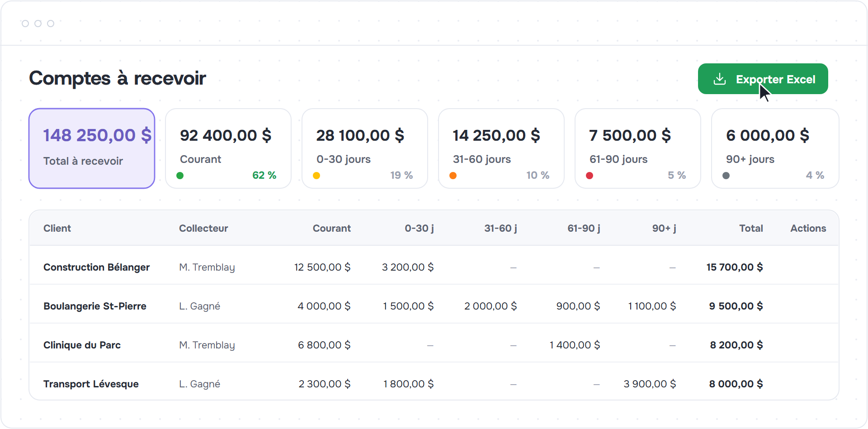Viewport: 868px width, 429px height.
Task: Click the gray dot on 90+ jours card
Action: click(726, 176)
